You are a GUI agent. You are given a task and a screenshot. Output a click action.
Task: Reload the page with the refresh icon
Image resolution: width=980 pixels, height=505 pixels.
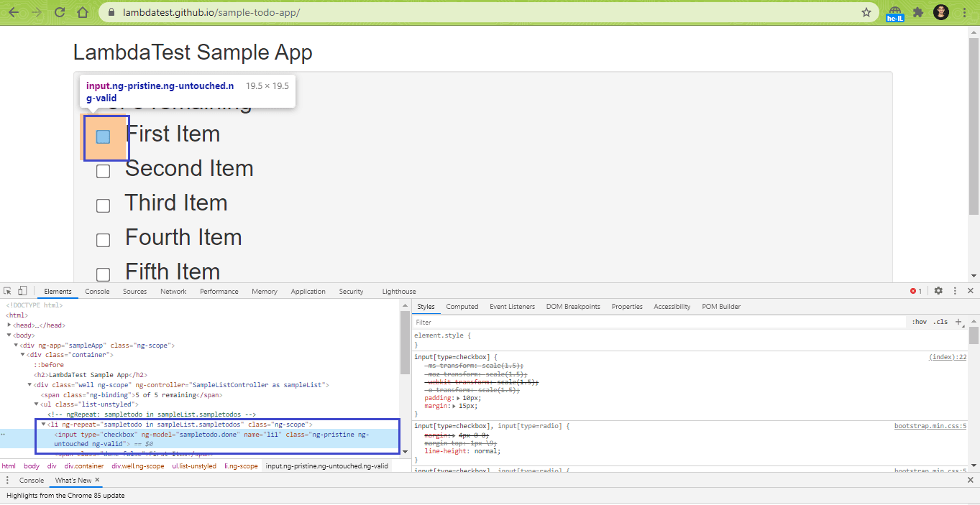59,11
